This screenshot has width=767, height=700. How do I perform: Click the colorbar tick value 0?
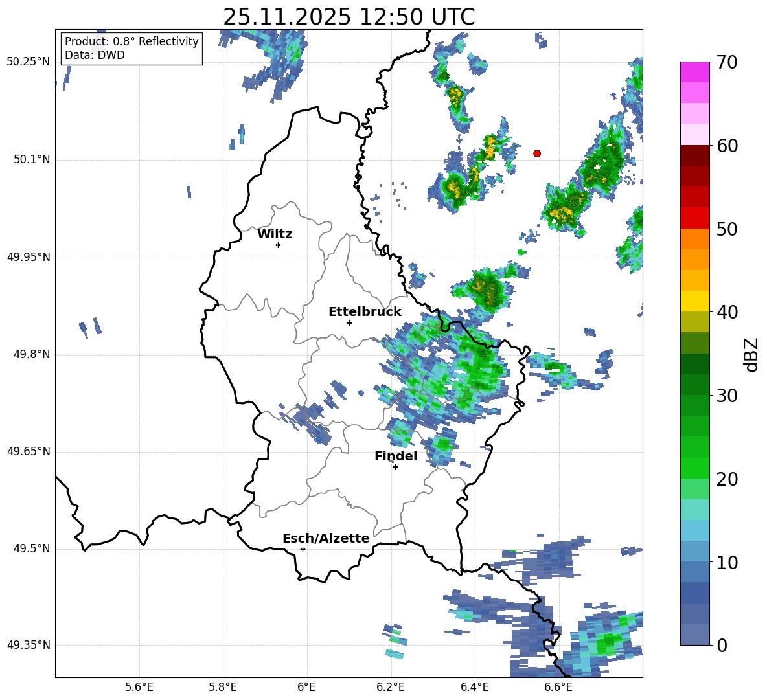[x=722, y=645]
